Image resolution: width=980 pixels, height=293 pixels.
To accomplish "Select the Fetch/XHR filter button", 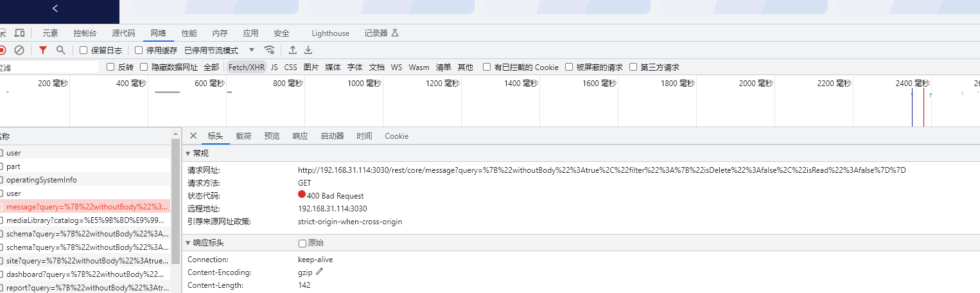I will click(247, 67).
